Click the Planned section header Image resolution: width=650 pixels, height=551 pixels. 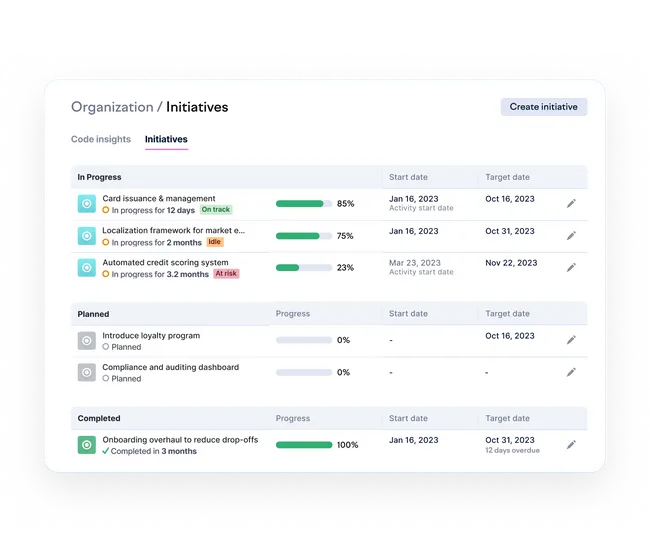(x=93, y=314)
